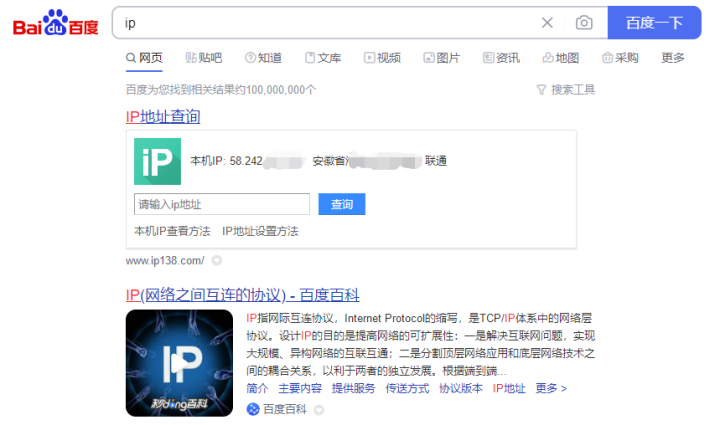Image resolution: width=720 pixels, height=425 pixels.
Task: Focus the search input containing 'ip'
Action: point(328,22)
